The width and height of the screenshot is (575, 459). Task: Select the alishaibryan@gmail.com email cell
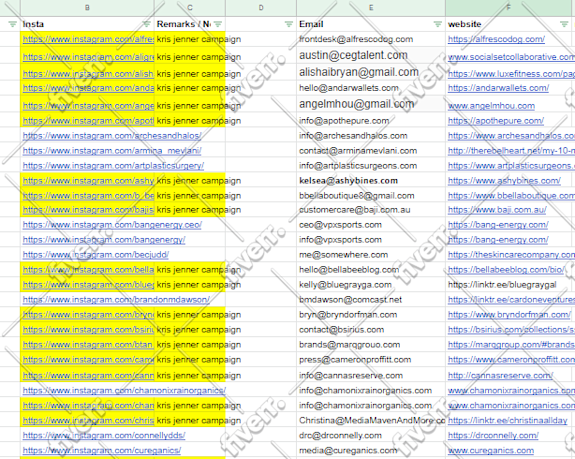point(371,72)
